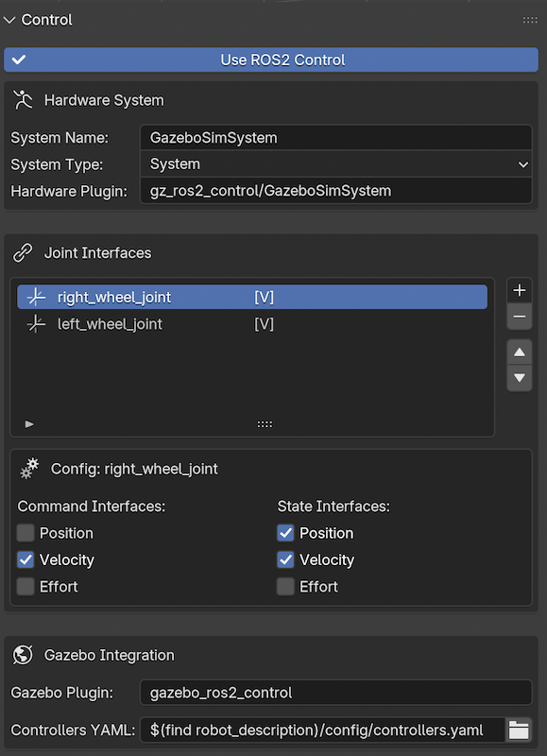Collapse the Control panel chevron
This screenshot has height=756, width=547.
[9, 20]
